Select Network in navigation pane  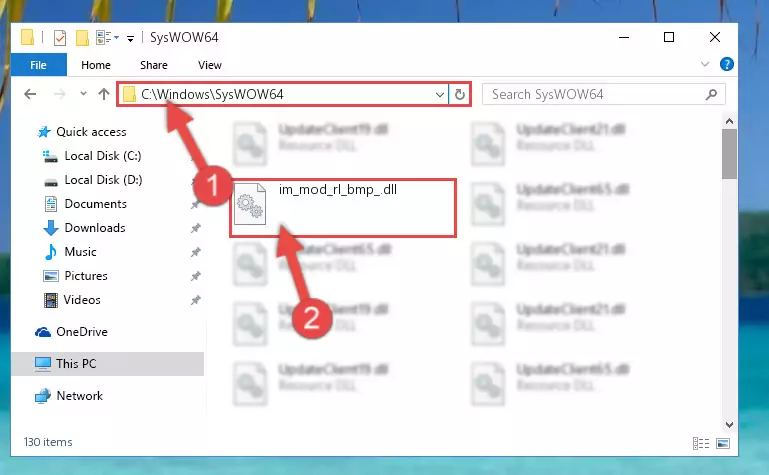[79, 396]
